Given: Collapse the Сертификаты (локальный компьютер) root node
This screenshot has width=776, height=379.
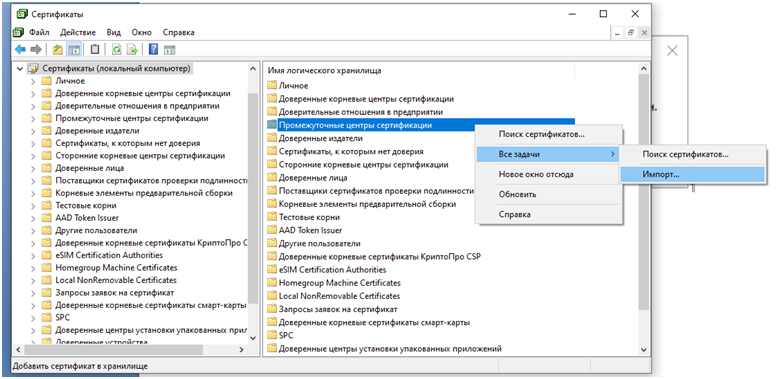Looking at the screenshot, I should pos(20,69).
